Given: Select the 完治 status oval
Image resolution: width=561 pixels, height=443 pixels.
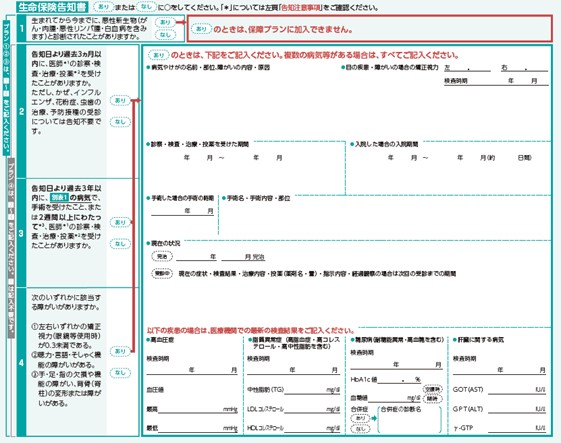Looking at the screenshot, I should pos(162,257).
